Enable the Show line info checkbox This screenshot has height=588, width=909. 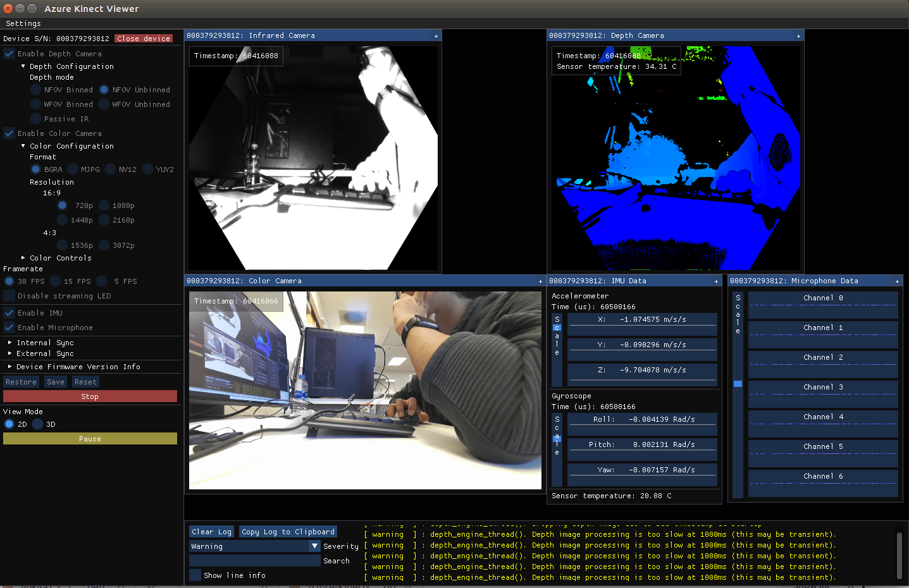click(x=195, y=575)
